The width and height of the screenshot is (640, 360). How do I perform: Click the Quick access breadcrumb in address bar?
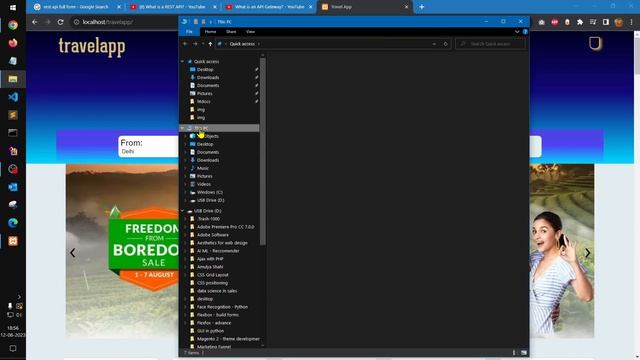(242, 44)
